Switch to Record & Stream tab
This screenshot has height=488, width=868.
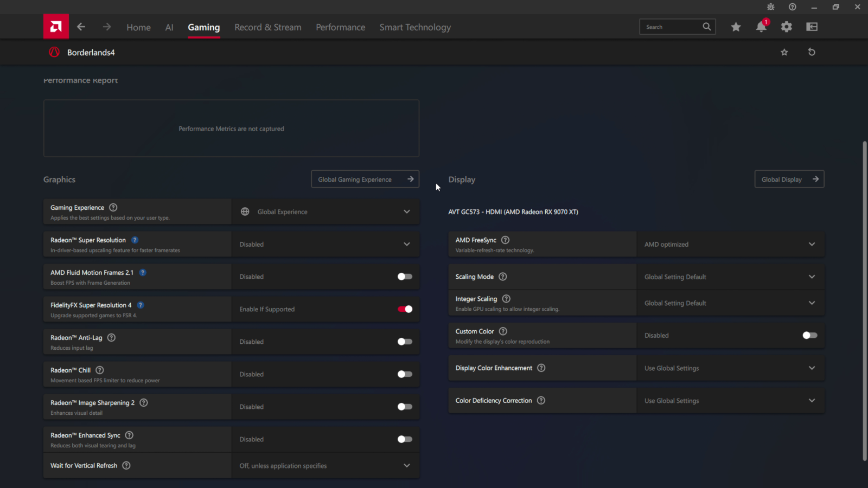click(268, 27)
